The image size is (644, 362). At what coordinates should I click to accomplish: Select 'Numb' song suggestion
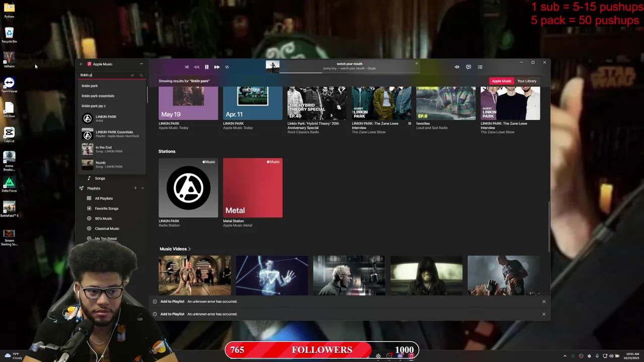pos(112,164)
